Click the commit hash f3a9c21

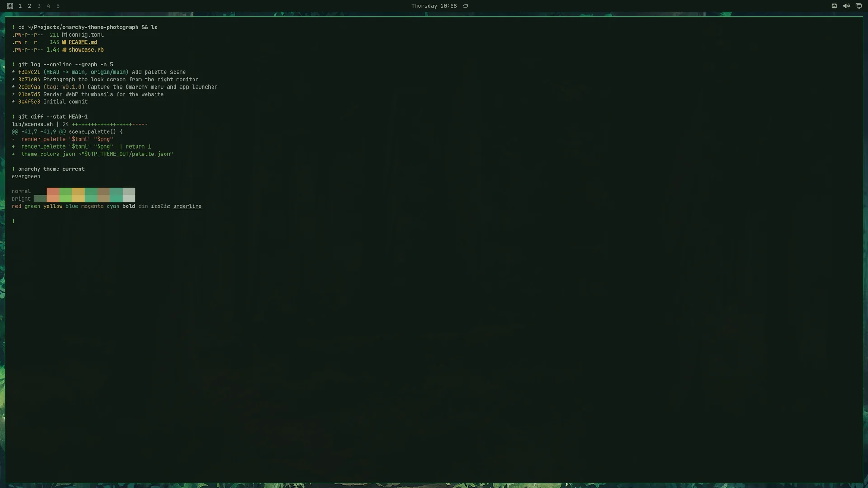click(x=29, y=72)
